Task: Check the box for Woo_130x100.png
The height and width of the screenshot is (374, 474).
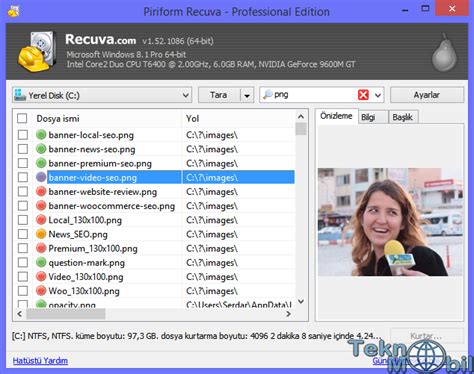Action: [x=23, y=291]
